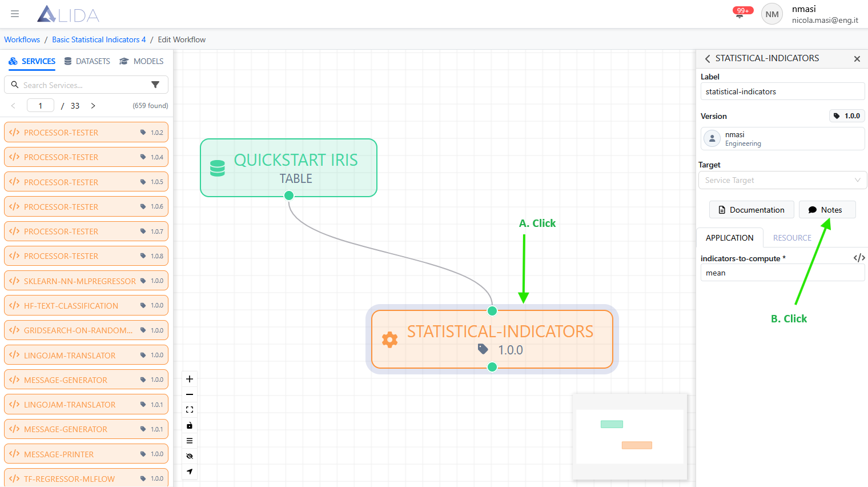Toggle the crossed-eye visibility icon
This screenshot has height=487, width=868.
[x=190, y=456]
